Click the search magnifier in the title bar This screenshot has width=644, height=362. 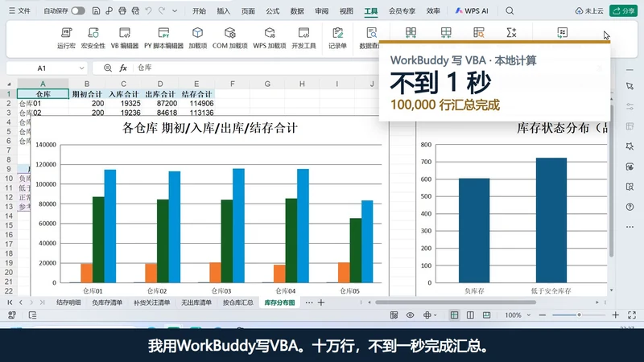(x=510, y=11)
